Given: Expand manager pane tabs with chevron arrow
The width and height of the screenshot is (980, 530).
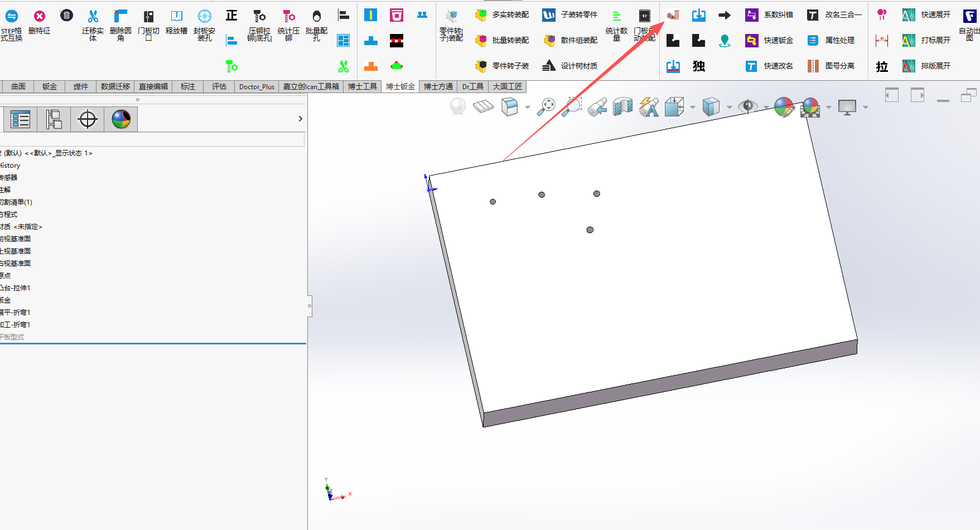Looking at the screenshot, I should pos(300,119).
